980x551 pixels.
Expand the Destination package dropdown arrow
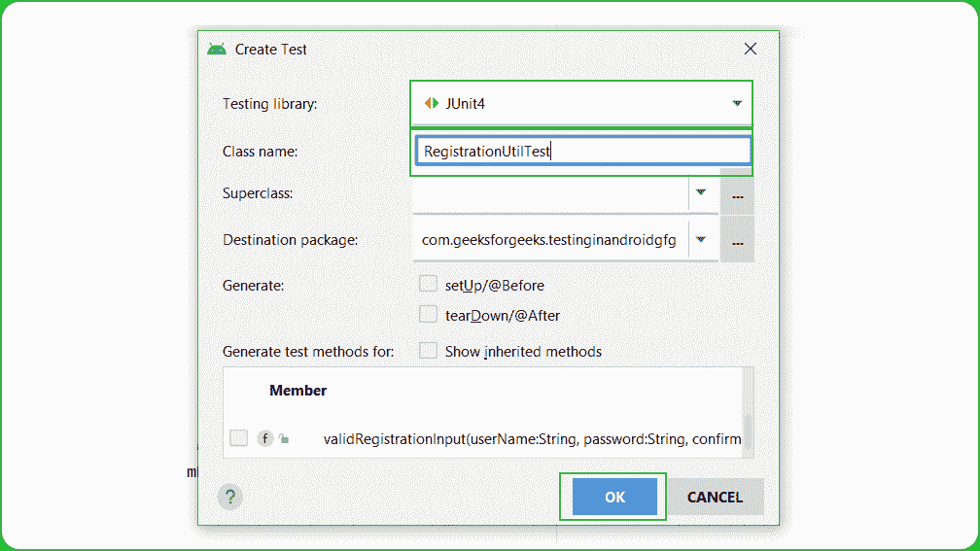700,239
